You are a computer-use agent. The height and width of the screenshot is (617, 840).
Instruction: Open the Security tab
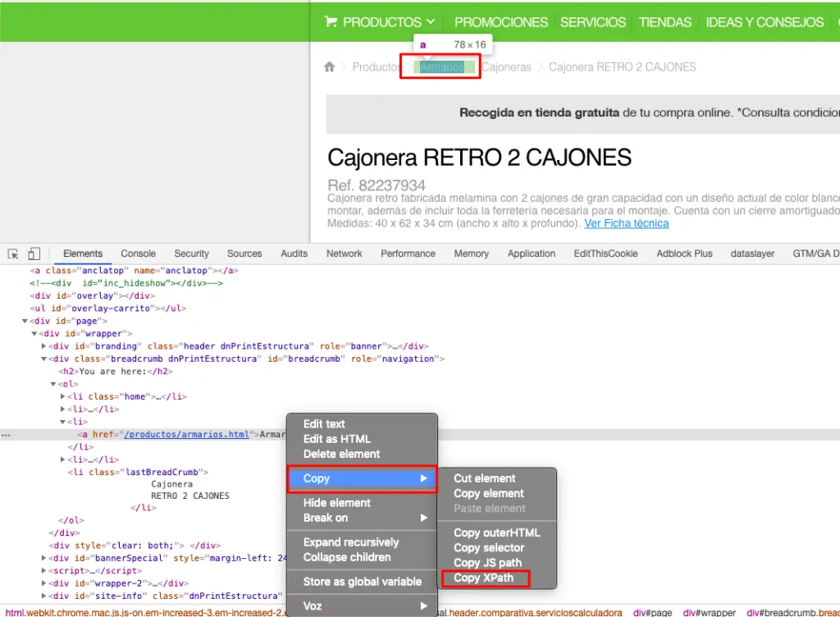pos(191,254)
